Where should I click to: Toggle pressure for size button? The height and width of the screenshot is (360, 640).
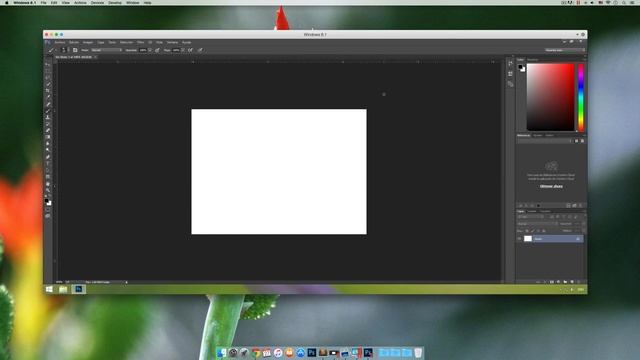pos(200,50)
